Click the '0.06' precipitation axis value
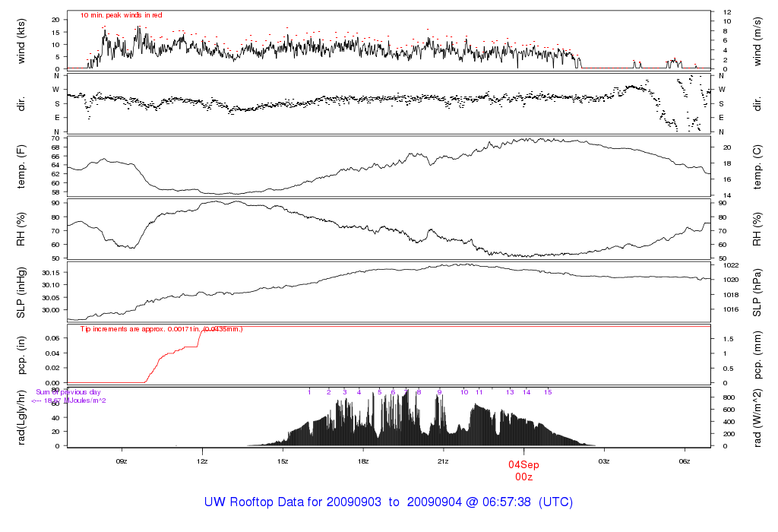 pos(52,338)
